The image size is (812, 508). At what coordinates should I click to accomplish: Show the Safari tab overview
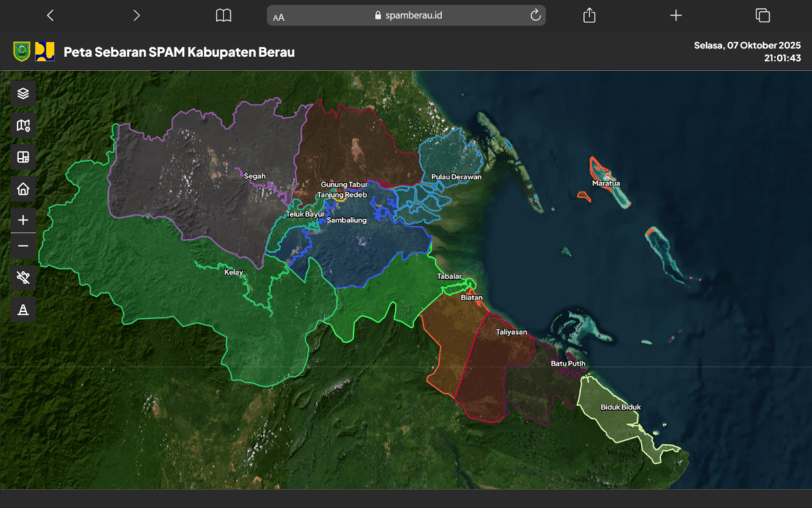762,15
